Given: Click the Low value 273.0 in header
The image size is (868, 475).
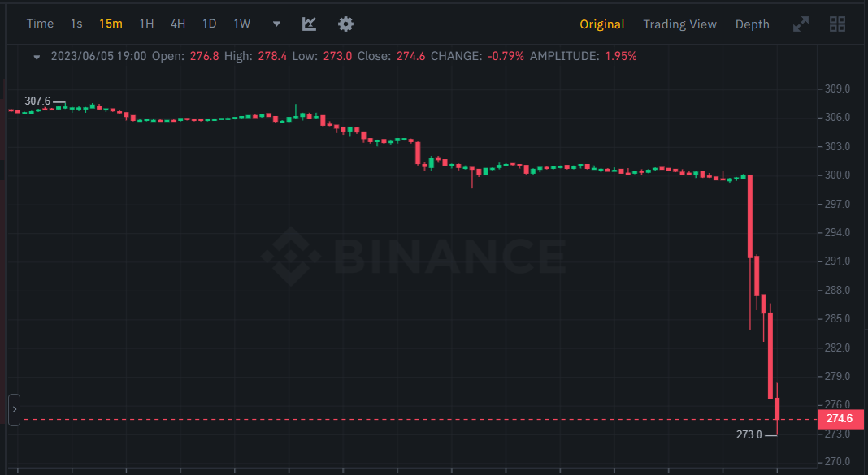Looking at the screenshot, I should pos(337,56).
